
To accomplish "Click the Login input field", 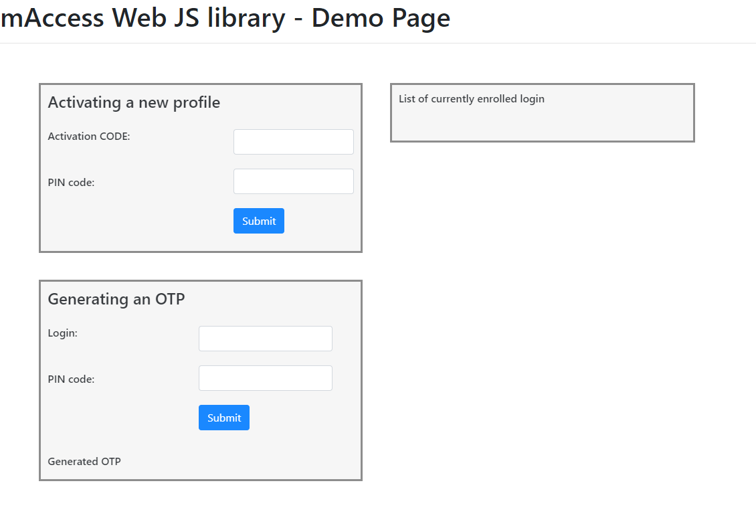I will 265,339.
